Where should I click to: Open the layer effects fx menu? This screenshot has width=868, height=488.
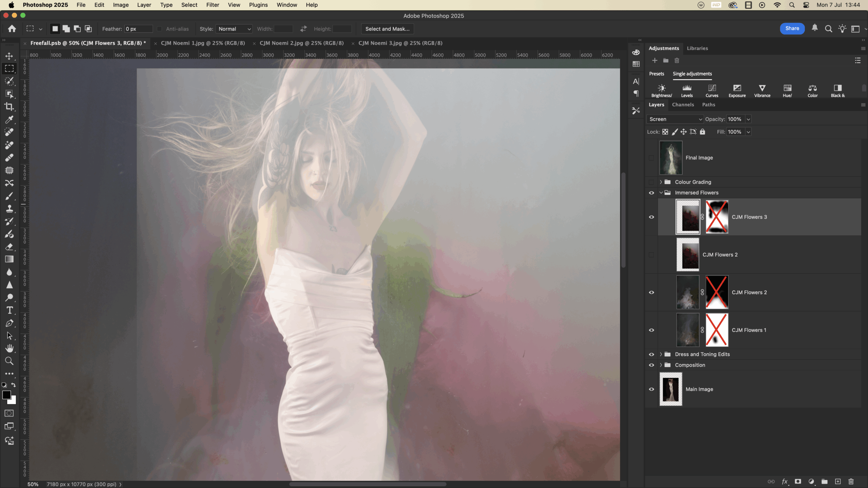[x=785, y=482]
